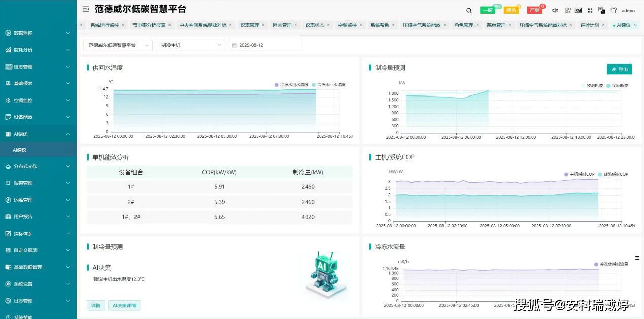The height and width of the screenshot is (319, 644).
Task: Open the 范德威尔低碳智慧平台 project dropdown
Action: pos(118,45)
